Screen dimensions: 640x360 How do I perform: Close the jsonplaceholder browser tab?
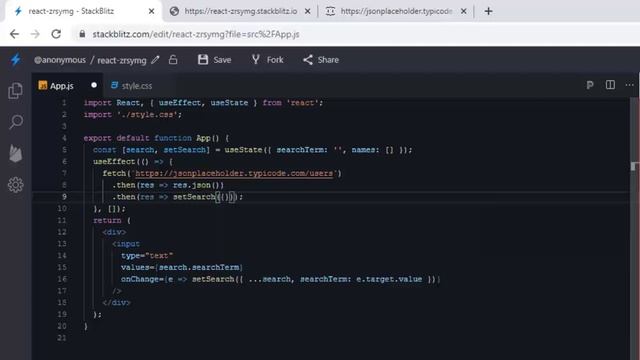[464, 11]
